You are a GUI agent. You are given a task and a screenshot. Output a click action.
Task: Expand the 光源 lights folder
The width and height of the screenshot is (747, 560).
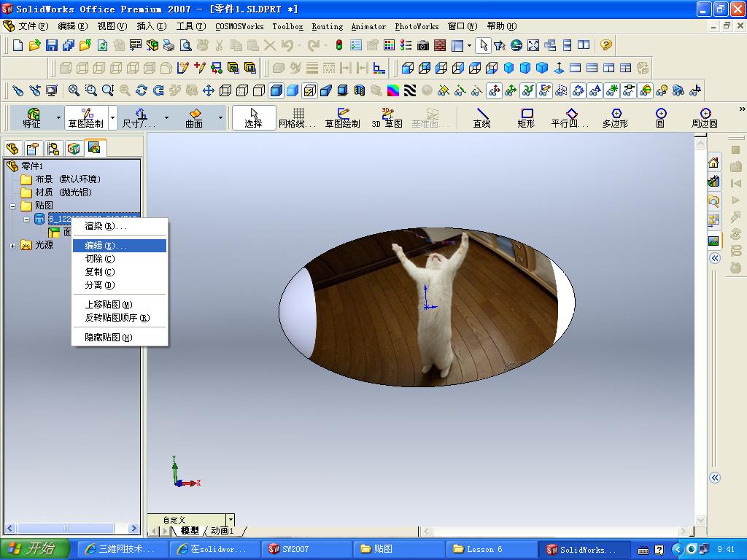pyautogui.click(x=13, y=246)
